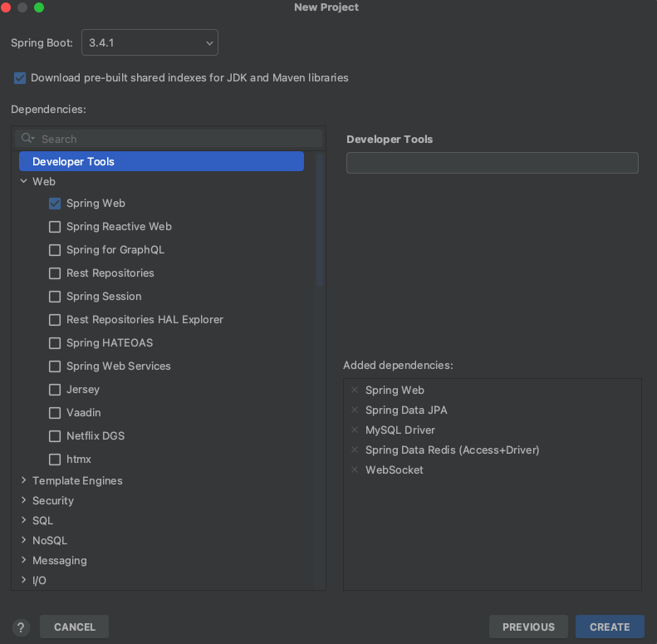Expand the Template Engines category

click(24, 480)
